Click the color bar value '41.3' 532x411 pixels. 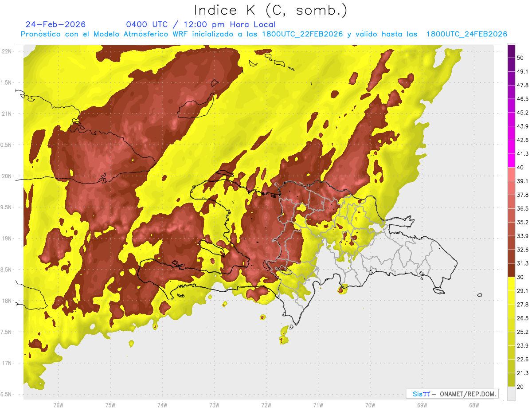tap(522, 154)
